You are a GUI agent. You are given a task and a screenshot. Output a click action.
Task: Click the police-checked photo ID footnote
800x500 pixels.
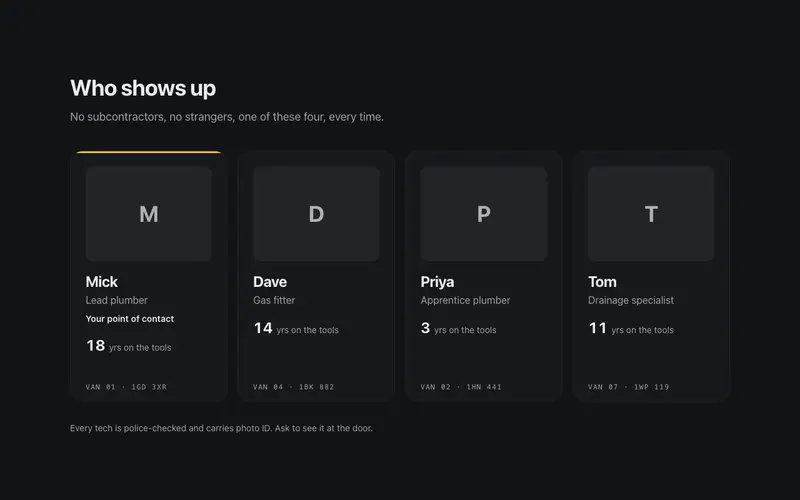point(221,428)
